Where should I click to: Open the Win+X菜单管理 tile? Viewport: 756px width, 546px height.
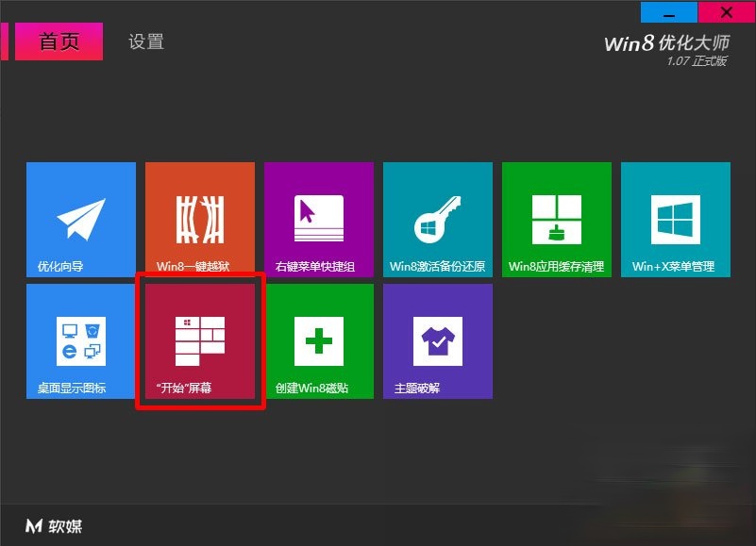(x=675, y=219)
